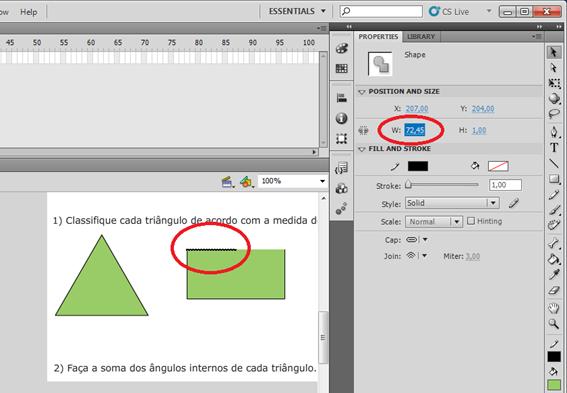Select the Zoom magnifier tool
This screenshot has height=393, width=567.
[554, 324]
